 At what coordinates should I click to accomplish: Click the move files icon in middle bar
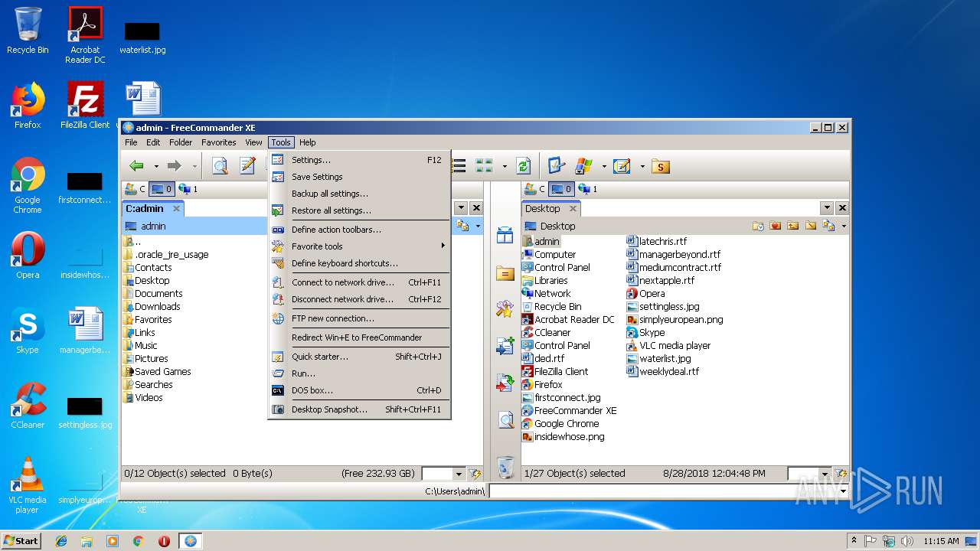(505, 383)
